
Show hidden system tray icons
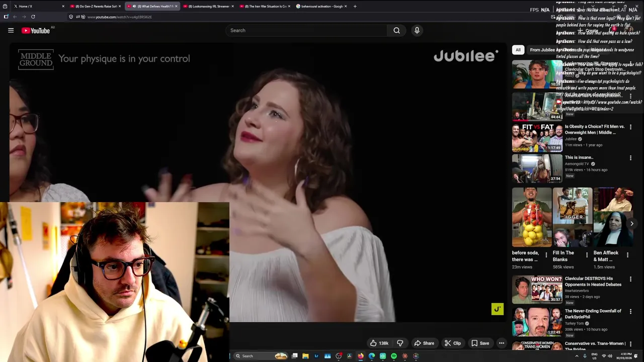pyautogui.click(x=577, y=356)
